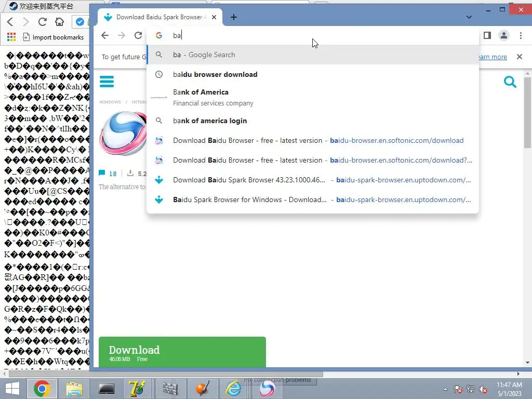Close the Download Baidu Spark Browser tab
532x399 pixels.
[214, 17]
